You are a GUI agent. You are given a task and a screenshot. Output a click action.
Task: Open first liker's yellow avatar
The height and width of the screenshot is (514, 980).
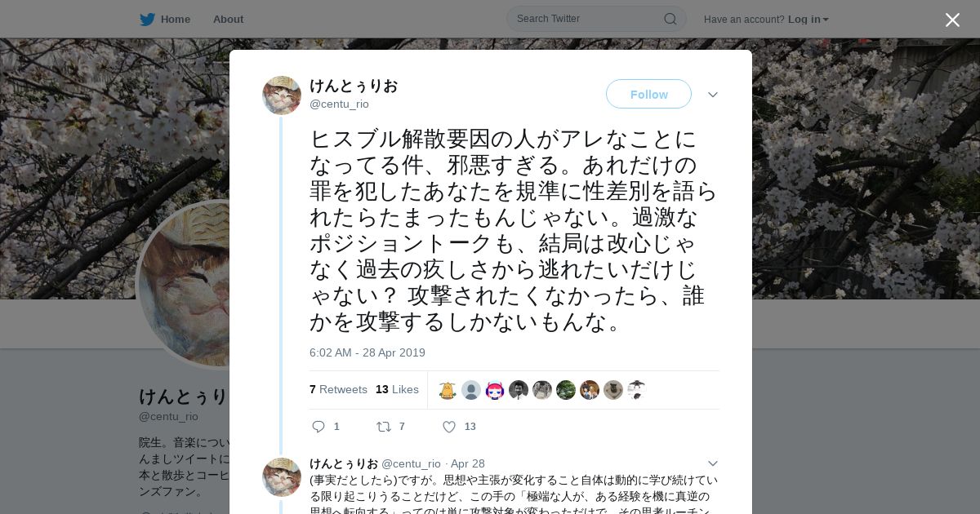coord(448,390)
